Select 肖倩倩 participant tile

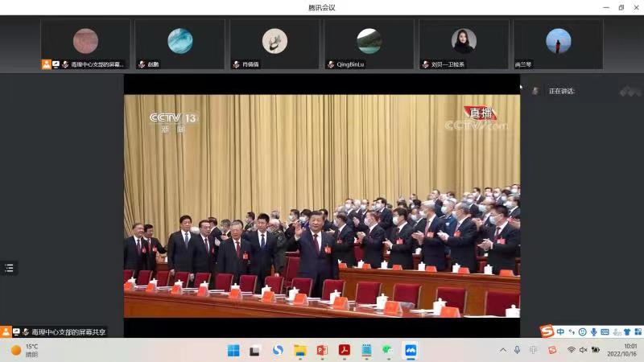click(x=275, y=43)
